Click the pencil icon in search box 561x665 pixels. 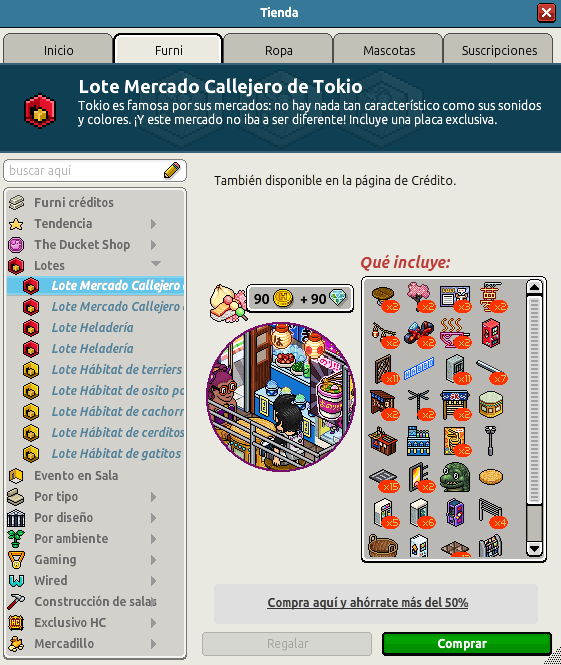pyautogui.click(x=172, y=170)
